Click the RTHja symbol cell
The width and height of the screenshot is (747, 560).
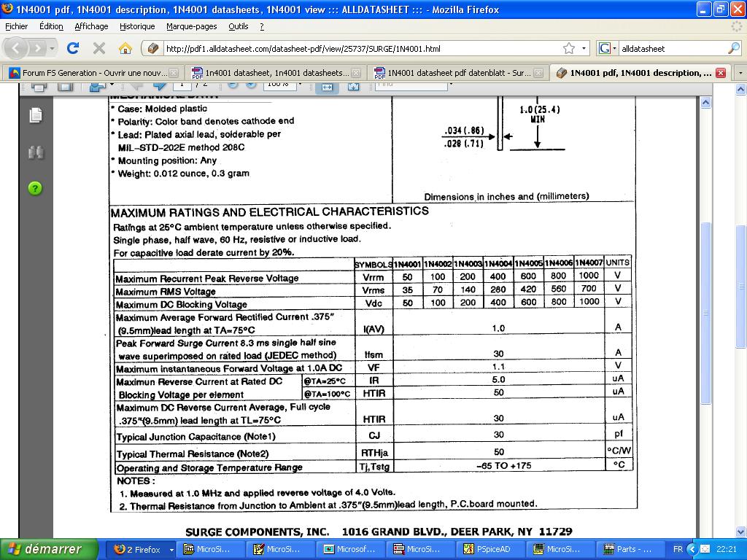(x=374, y=452)
